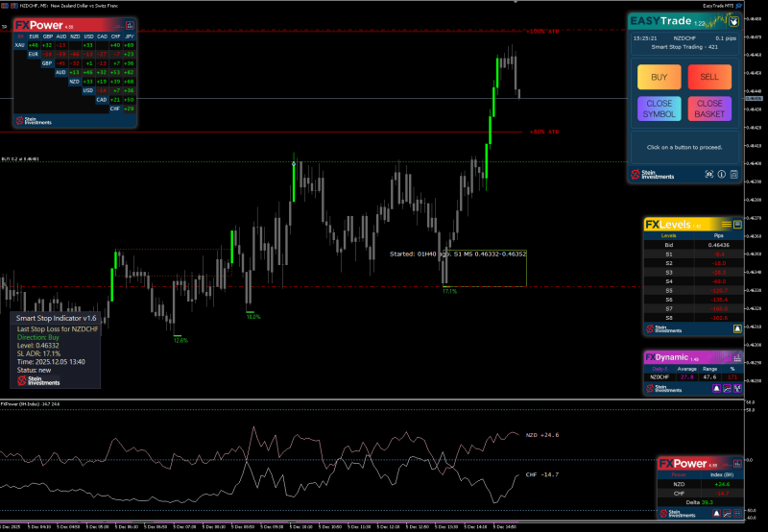Click the CHF -14.7 line label in indicator window
The height and width of the screenshot is (532, 768).
[542, 474]
